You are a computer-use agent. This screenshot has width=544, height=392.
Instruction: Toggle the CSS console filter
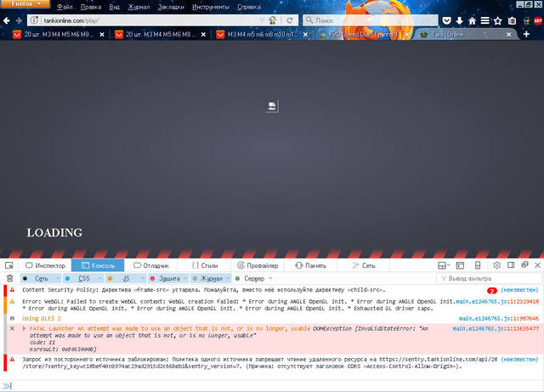(x=83, y=278)
